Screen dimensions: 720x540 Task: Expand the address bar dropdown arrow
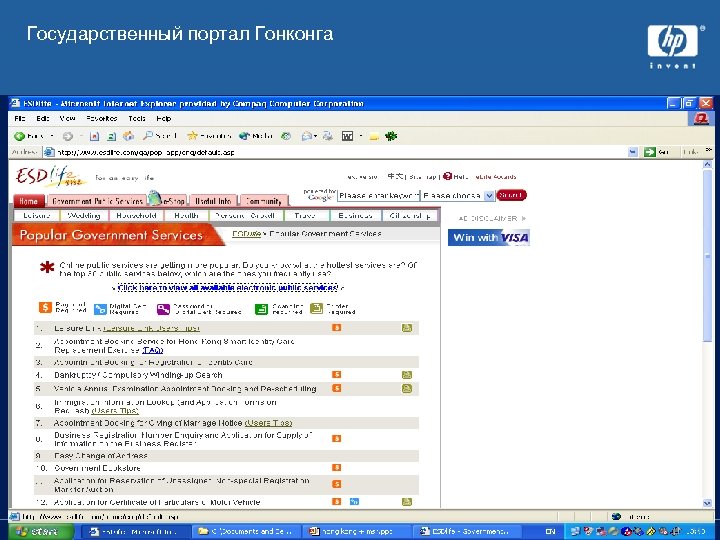[x=633, y=152]
